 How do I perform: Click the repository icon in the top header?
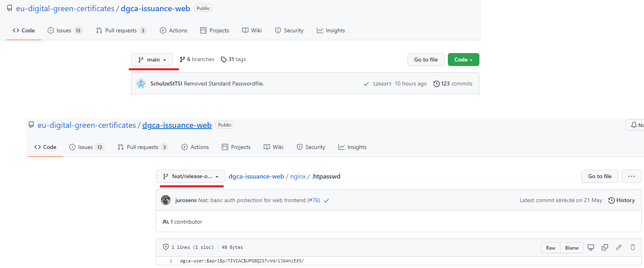[10, 8]
